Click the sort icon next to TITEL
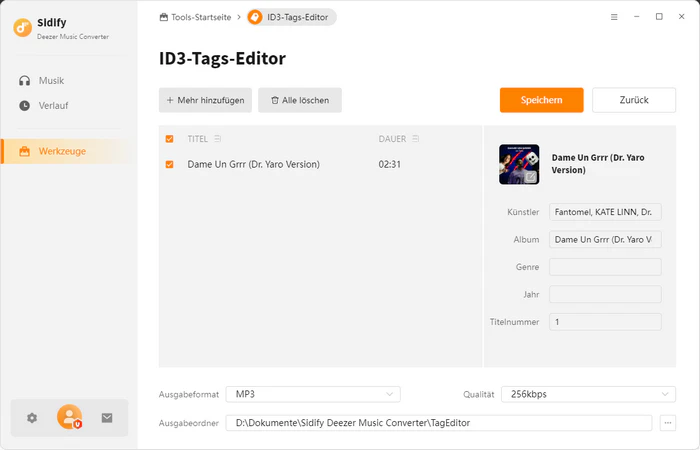This screenshot has height=450, width=700. click(217, 139)
